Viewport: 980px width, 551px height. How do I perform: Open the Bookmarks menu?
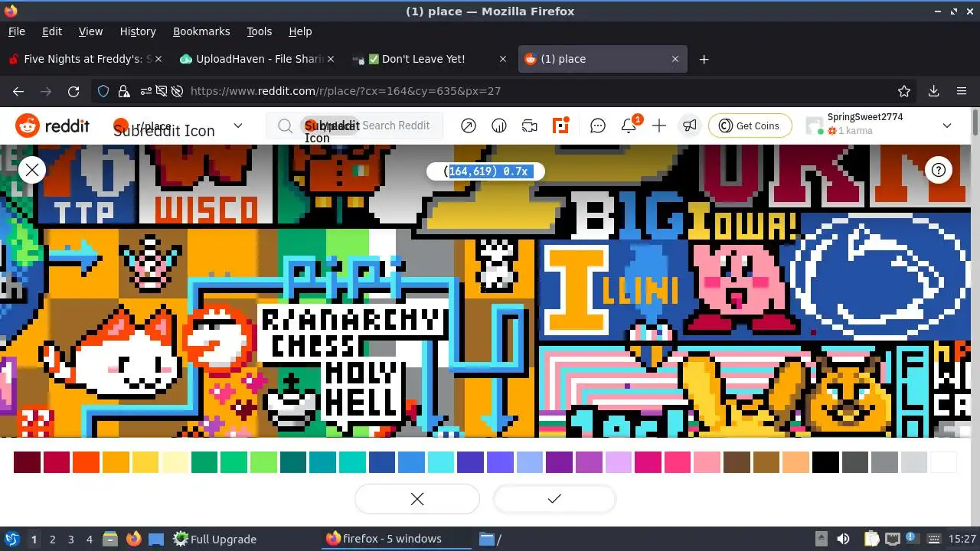click(201, 31)
